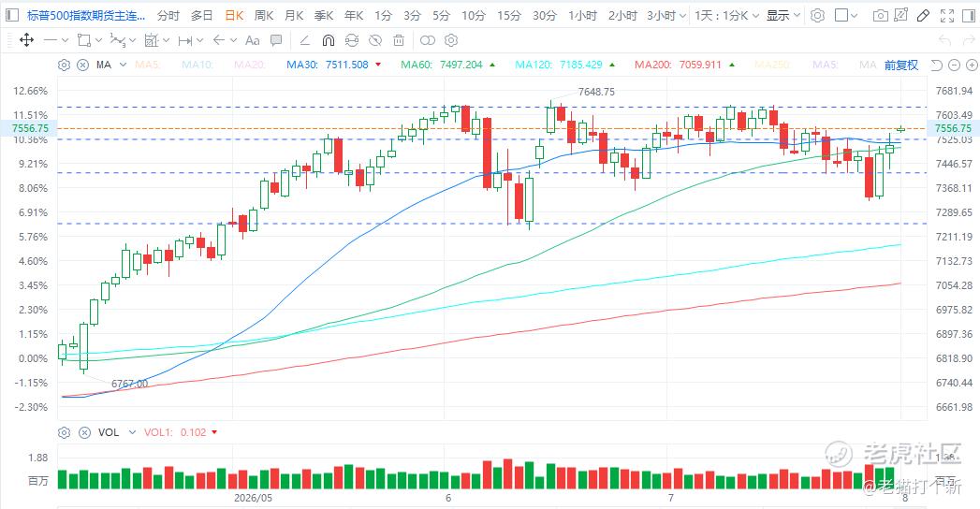Select the move crosshair tool
This screenshot has width=980, height=509.
[x=26, y=40]
